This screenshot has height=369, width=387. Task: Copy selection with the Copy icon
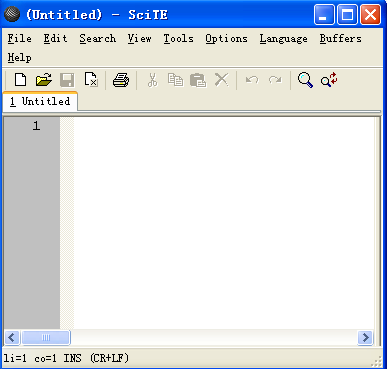pos(175,80)
